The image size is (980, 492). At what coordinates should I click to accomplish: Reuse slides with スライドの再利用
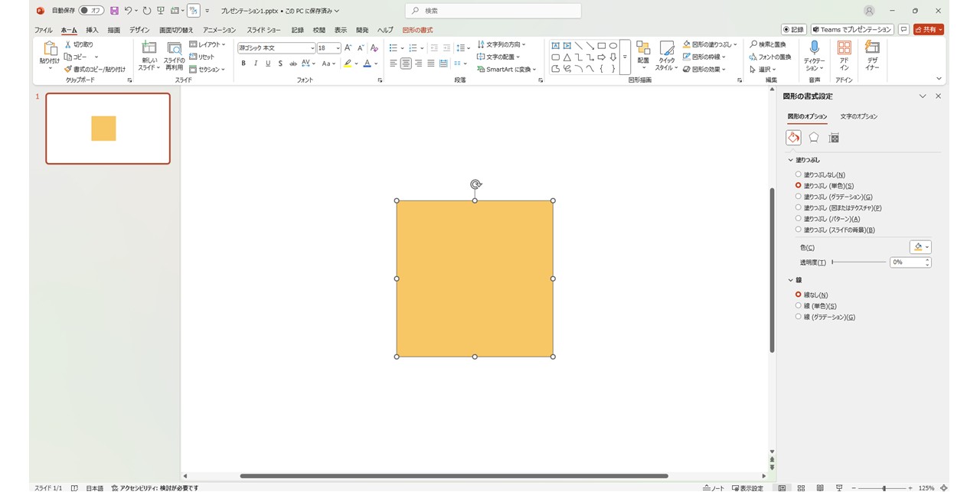point(174,55)
